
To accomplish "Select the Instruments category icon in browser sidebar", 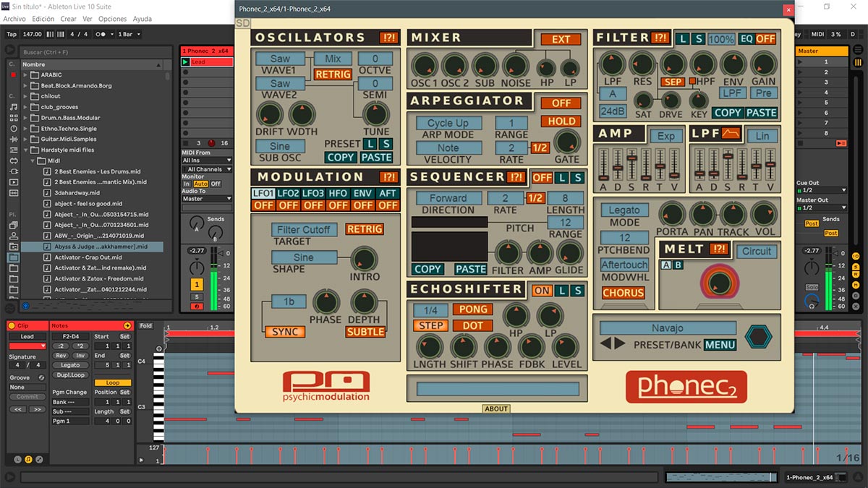I will pos(14,128).
